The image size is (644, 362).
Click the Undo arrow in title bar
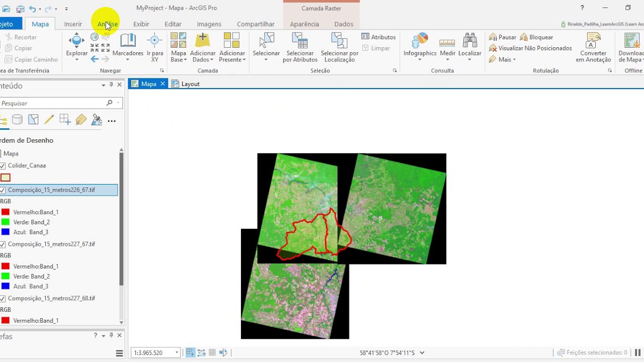[x=32, y=9]
